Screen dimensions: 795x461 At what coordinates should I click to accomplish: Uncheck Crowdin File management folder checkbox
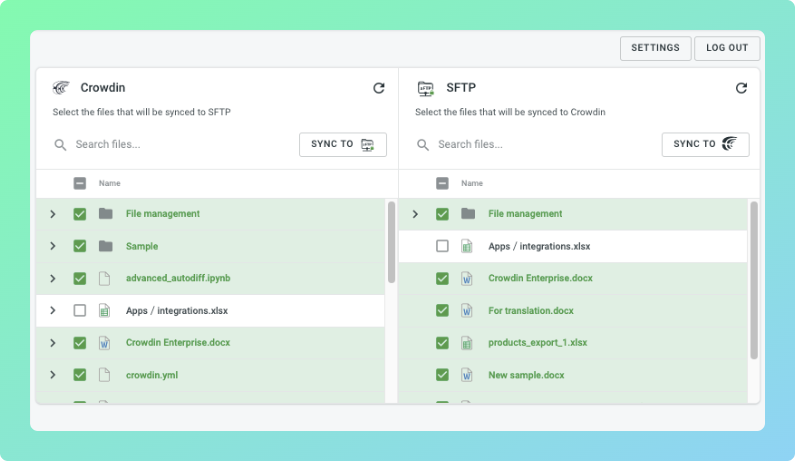coord(80,214)
